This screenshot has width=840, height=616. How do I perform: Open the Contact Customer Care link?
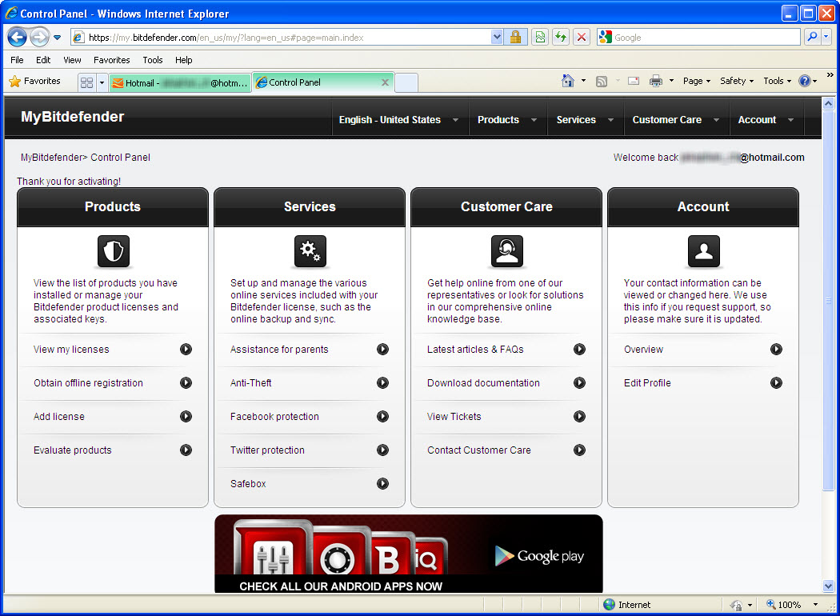pos(478,450)
